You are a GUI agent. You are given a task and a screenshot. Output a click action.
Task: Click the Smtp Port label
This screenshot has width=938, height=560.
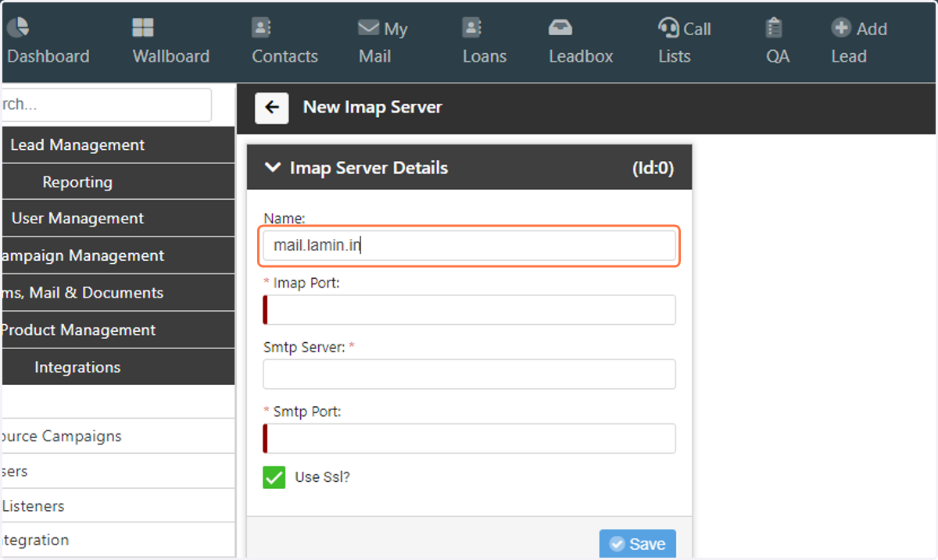point(307,411)
